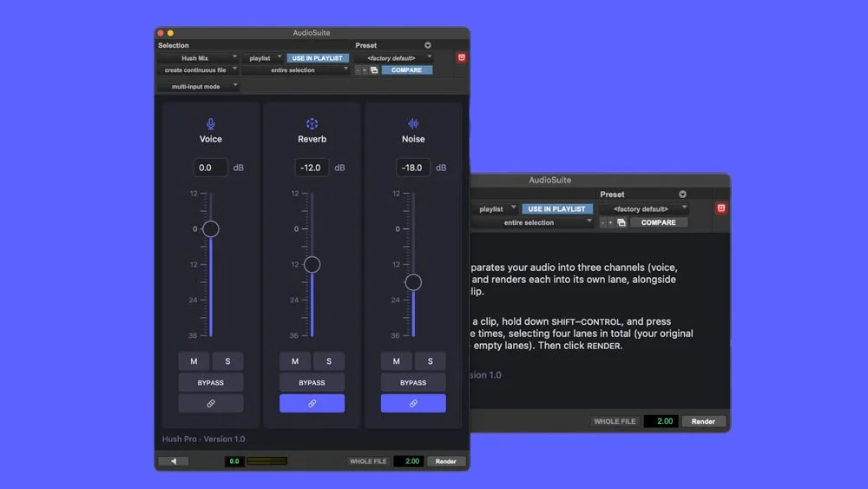
Task: Open the create continuous file dropdown
Action: coord(198,70)
